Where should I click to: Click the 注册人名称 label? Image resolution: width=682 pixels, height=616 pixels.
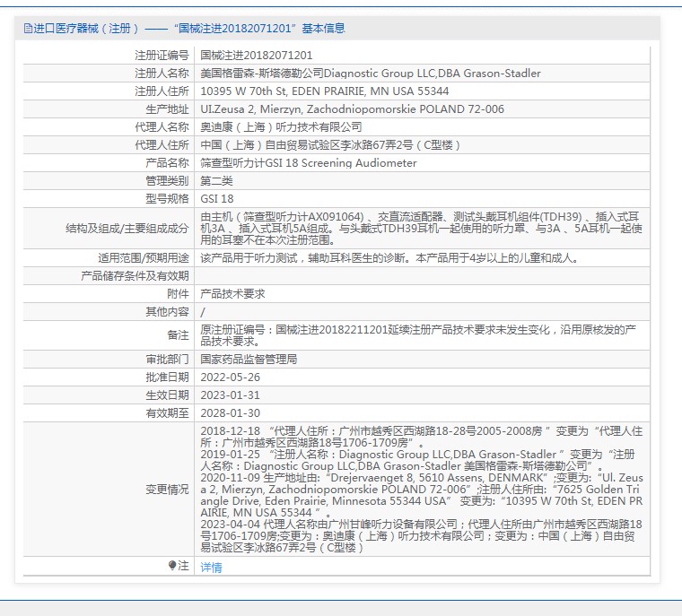(x=162, y=73)
